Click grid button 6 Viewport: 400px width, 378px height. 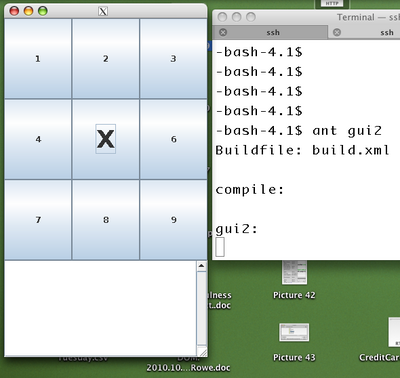click(173, 139)
